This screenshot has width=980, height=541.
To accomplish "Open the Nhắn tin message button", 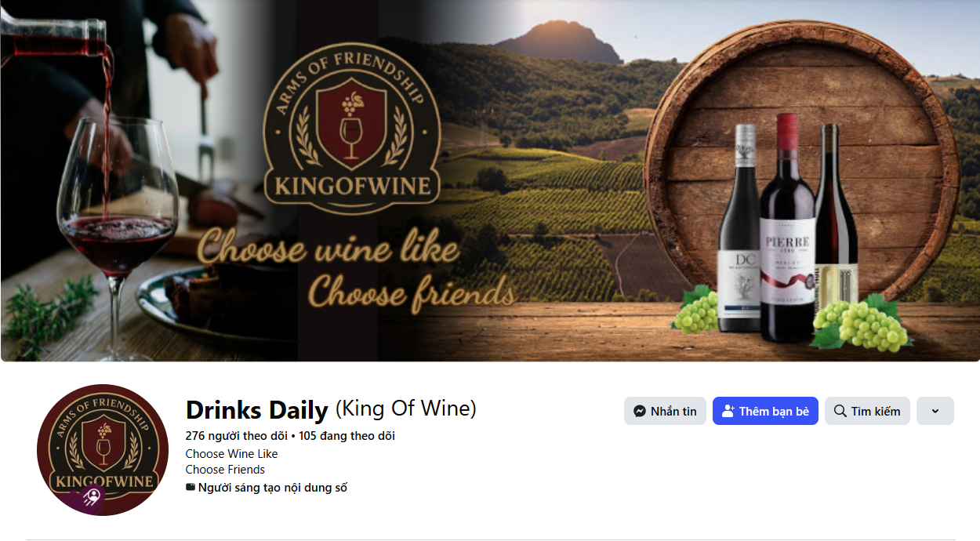I will [x=665, y=411].
